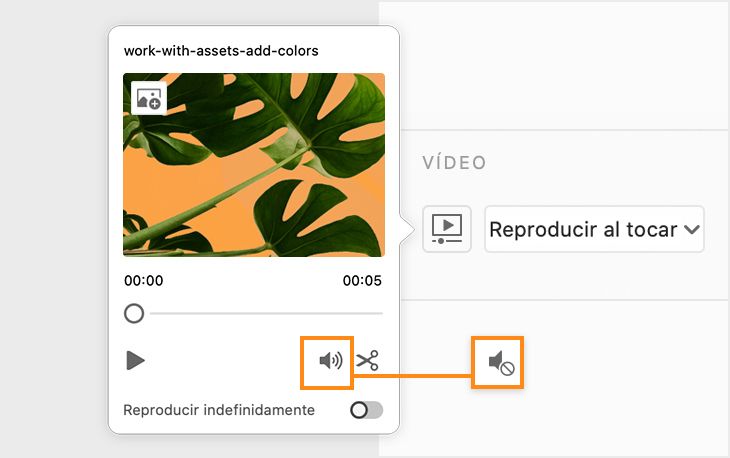
Task: Click the video playback icon button under VÍDEO
Action: (x=446, y=229)
